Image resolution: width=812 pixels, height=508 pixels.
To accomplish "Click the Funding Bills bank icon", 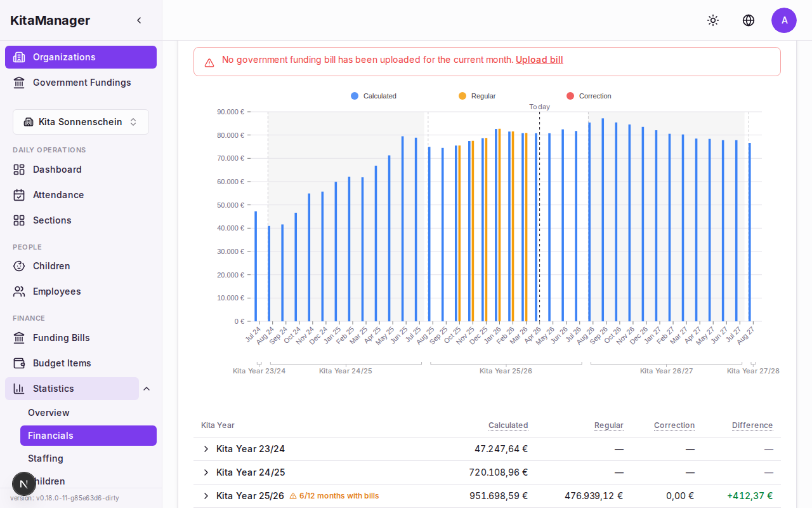I will tap(19, 338).
